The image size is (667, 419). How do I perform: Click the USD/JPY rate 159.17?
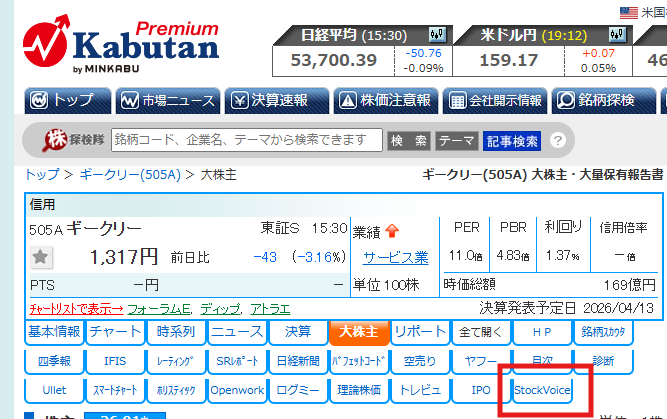click(509, 60)
